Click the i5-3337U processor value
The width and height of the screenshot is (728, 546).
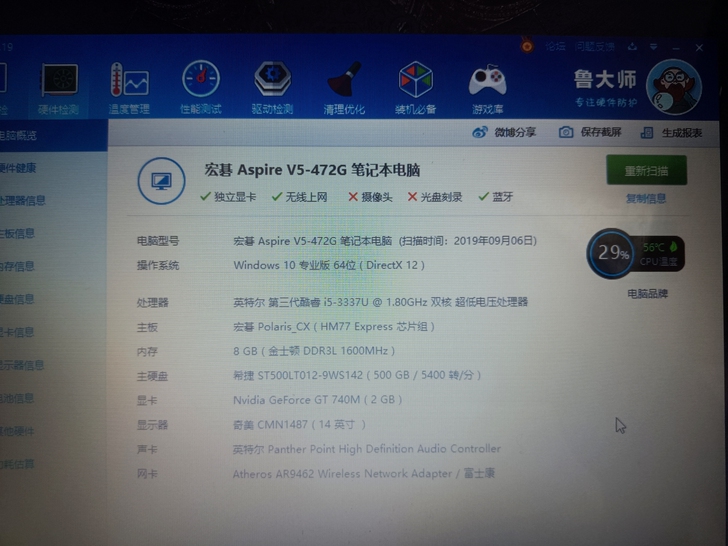point(381,302)
